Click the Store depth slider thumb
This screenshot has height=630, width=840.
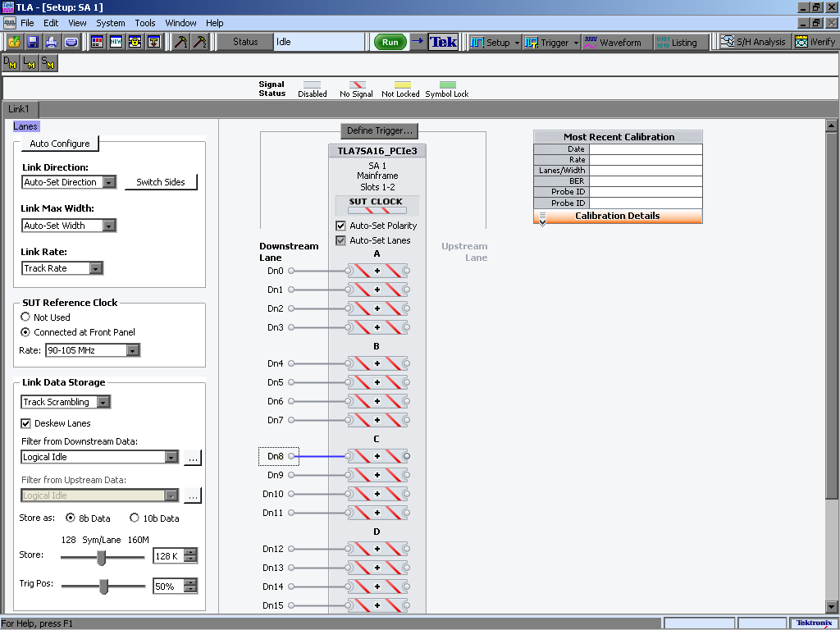[101, 557]
